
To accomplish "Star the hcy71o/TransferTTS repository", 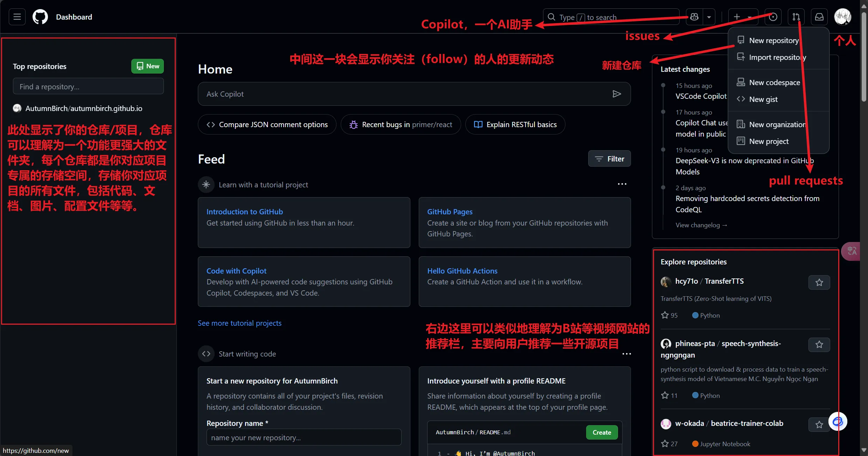I will click(819, 282).
